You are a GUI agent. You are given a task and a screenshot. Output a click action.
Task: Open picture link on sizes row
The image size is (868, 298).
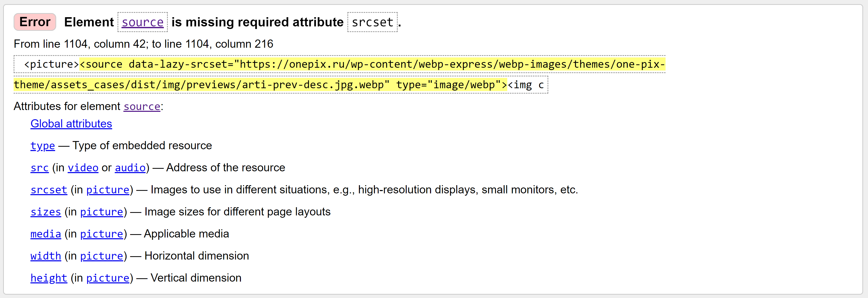point(101,212)
